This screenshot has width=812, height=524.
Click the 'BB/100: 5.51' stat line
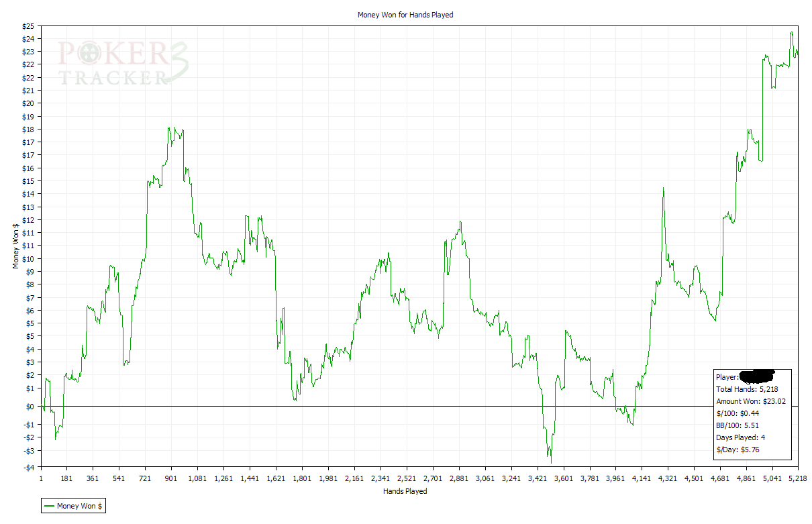(737, 425)
